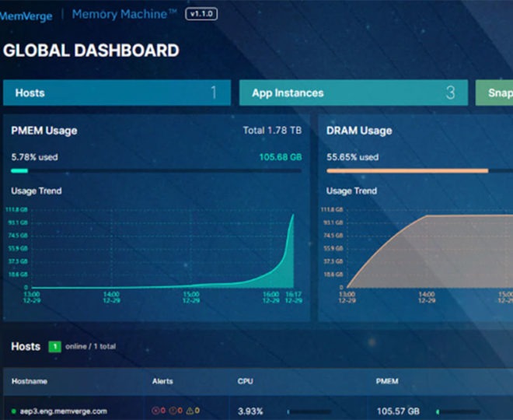Sort hosts by CPU column
513x420 pixels.
click(246, 381)
